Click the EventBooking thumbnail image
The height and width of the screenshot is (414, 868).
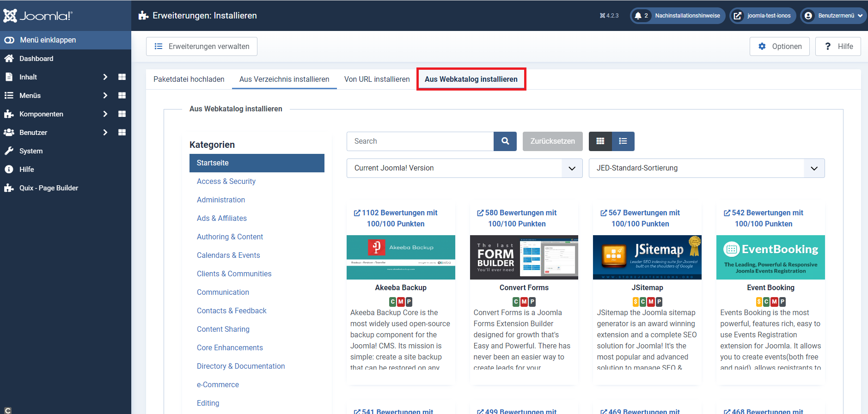coord(770,257)
